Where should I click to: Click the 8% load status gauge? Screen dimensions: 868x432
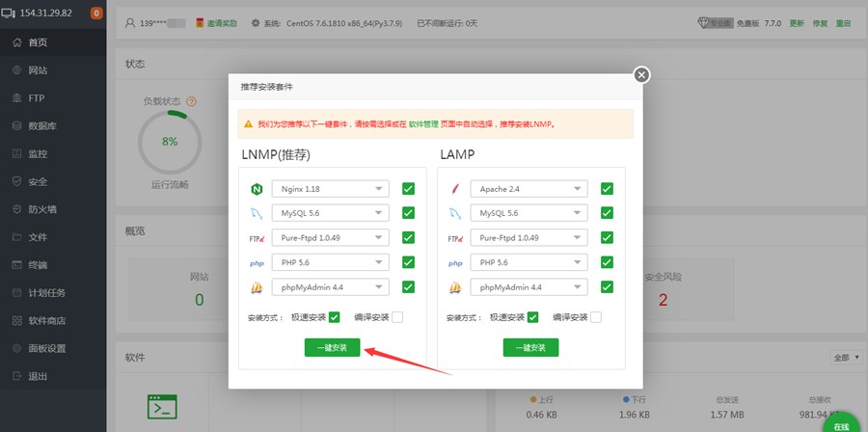click(170, 142)
